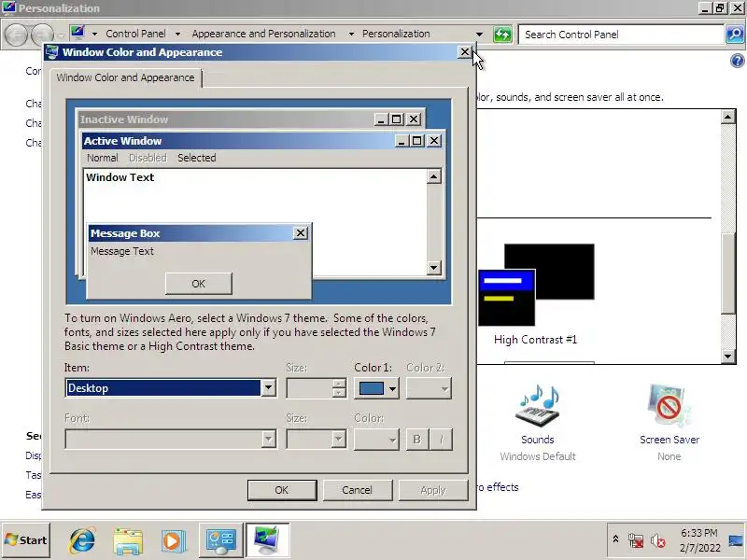Select the High Contrast #1 theme thumbnail
This screenshot has width=747, height=560.
[536, 285]
